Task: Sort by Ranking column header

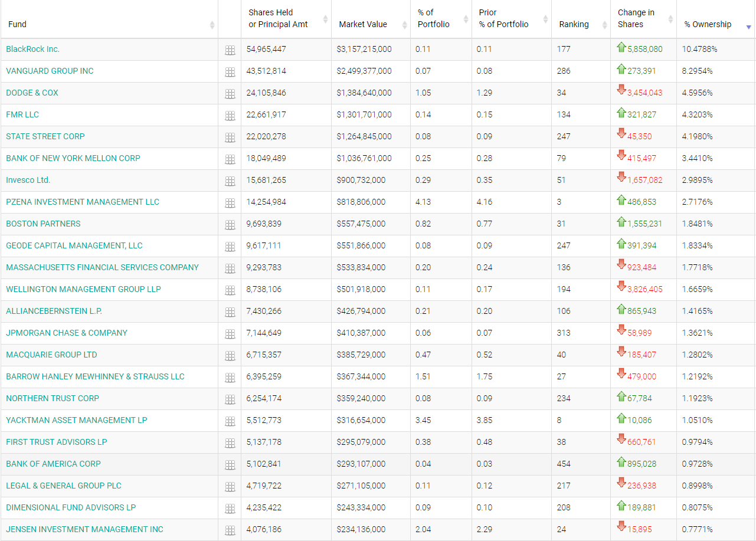Action: (x=581, y=19)
